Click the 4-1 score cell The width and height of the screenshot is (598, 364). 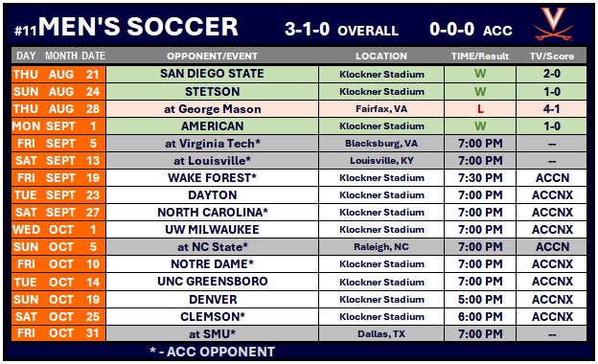pos(551,109)
